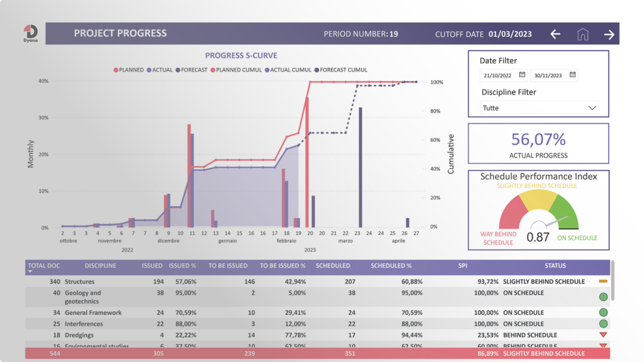Click the TOTAL DOC sort arrow

(30, 271)
